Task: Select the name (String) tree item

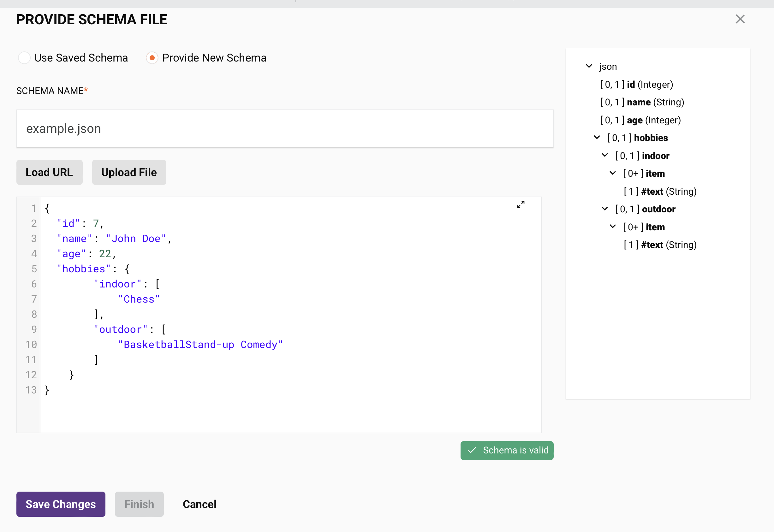Action: [642, 102]
